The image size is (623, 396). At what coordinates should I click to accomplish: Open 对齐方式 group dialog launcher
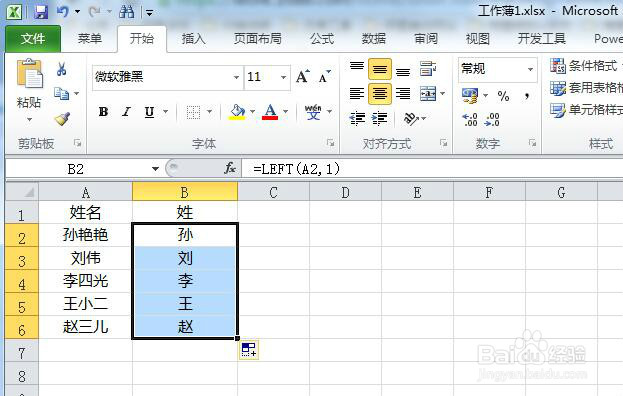pyautogui.click(x=443, y=143)
